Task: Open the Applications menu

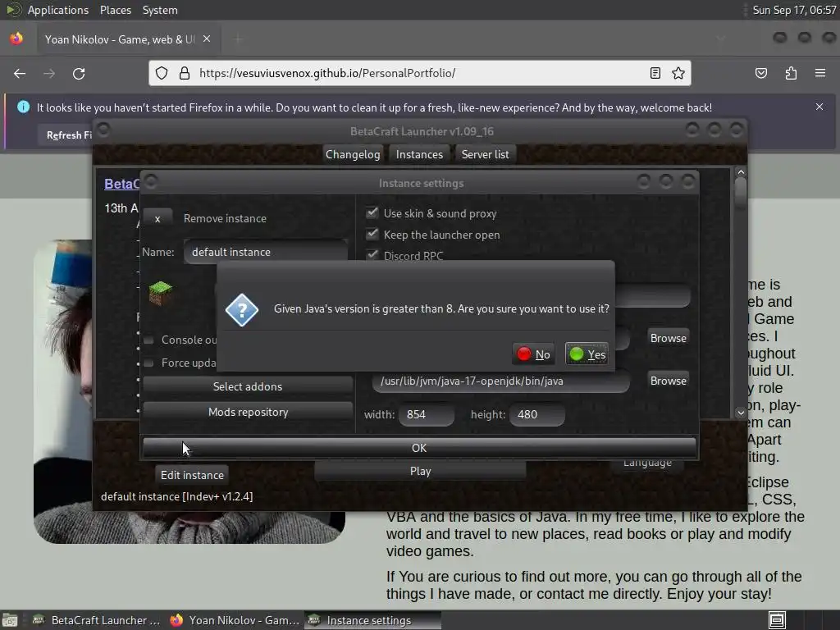Action: coord(58,10)
